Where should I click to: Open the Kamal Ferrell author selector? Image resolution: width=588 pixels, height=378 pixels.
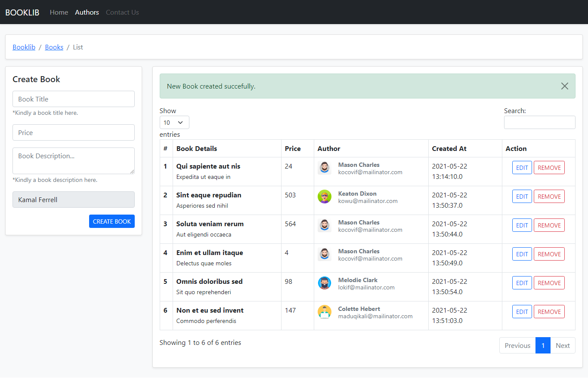click(x=74, y=200)
